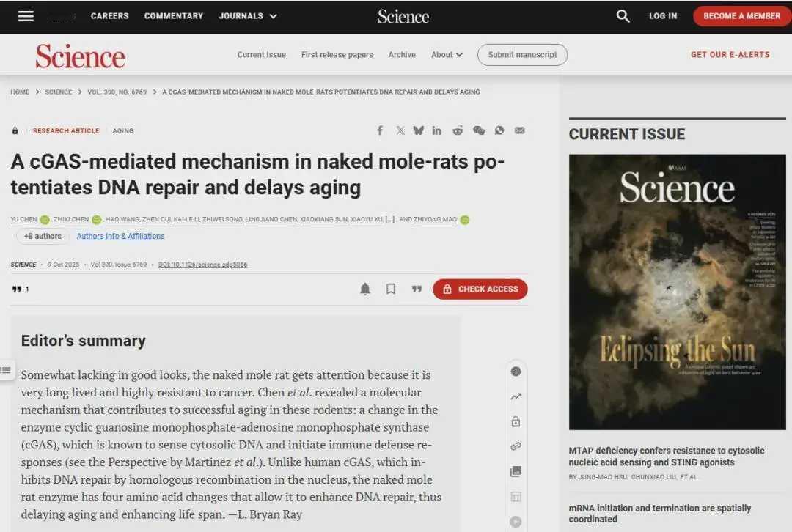Screen dimensions: 792x532
Task: Open First release papers
Action: click(x=337, y=54)
